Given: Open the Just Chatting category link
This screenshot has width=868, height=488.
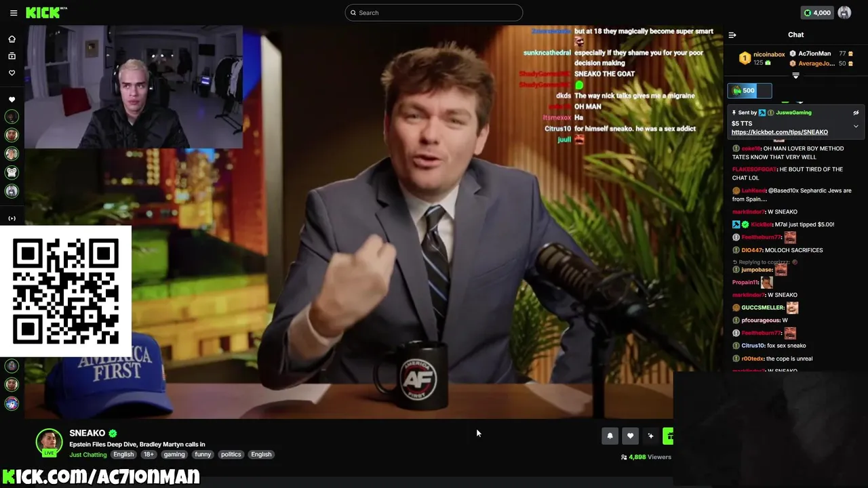Looking at the screenshot, I should pos(88,454).
